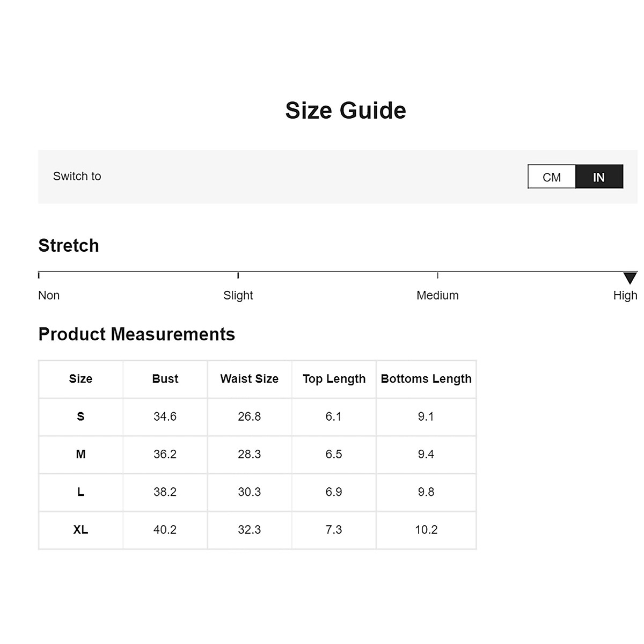Click the Size Guide title
This screenshot has height=644, width=644.
pos(346,111)
